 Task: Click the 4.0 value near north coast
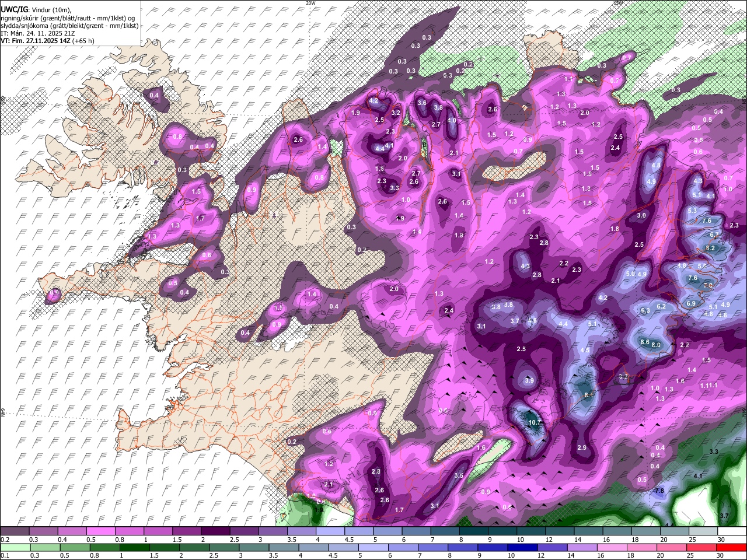[451, 120]
